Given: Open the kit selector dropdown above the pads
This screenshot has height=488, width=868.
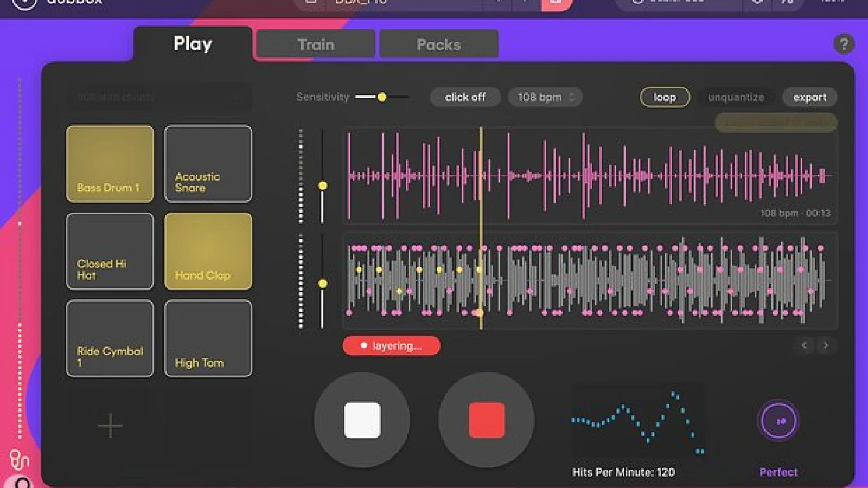Looking at the screenshot, I should point(159,97).
